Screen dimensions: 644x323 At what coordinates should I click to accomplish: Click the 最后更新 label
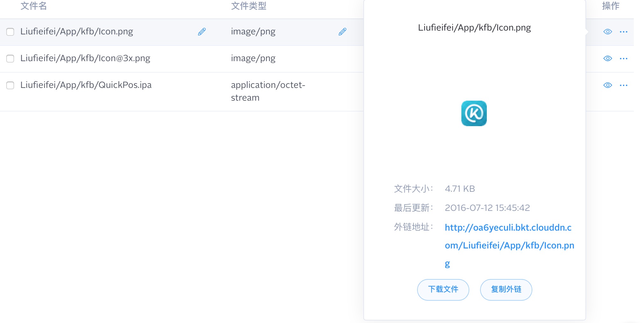pos(413,208)
